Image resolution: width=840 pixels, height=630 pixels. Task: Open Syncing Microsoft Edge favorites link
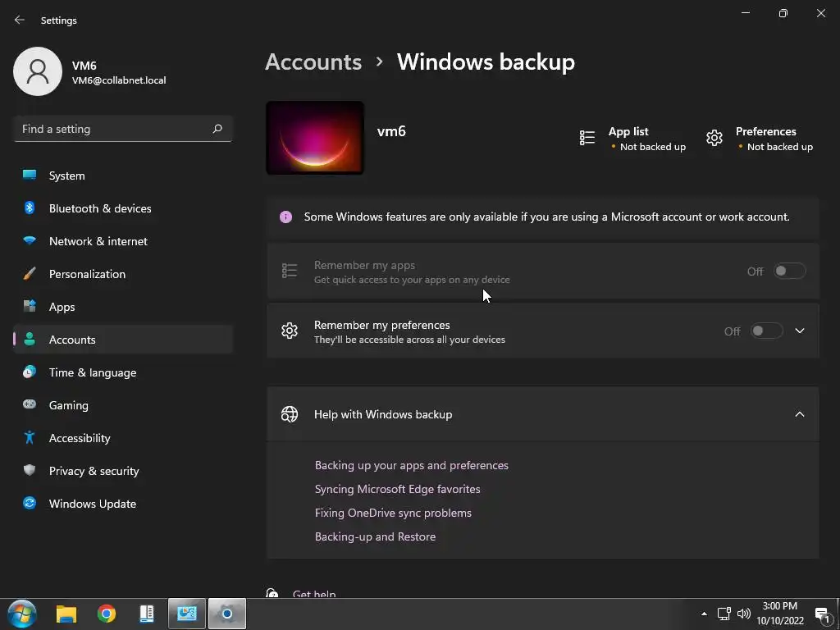coord(398,489)
